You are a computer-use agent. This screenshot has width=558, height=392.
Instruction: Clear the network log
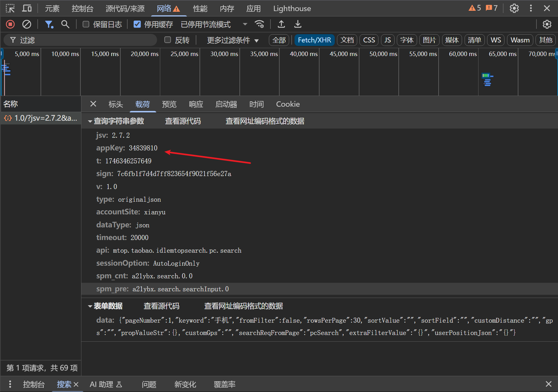click(27, 24)
